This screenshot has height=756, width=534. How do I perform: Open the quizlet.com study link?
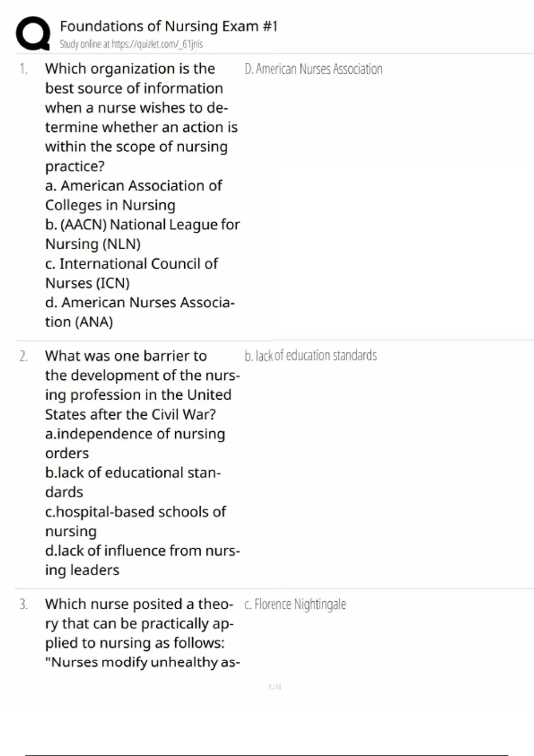(x=131, y=44)
